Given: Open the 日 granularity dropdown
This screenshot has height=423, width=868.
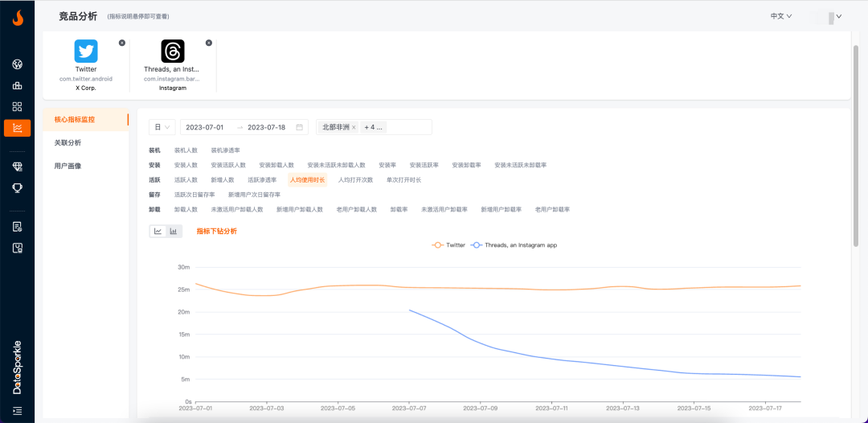Looking at the screenshot, I should [162, 127].
